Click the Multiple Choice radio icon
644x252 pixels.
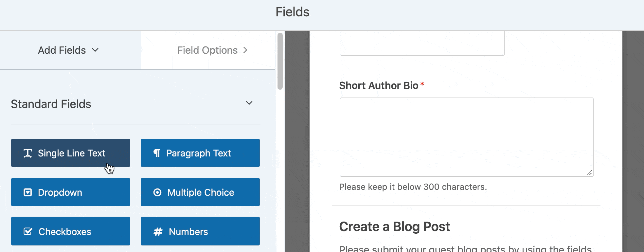(x=157, y=192)
